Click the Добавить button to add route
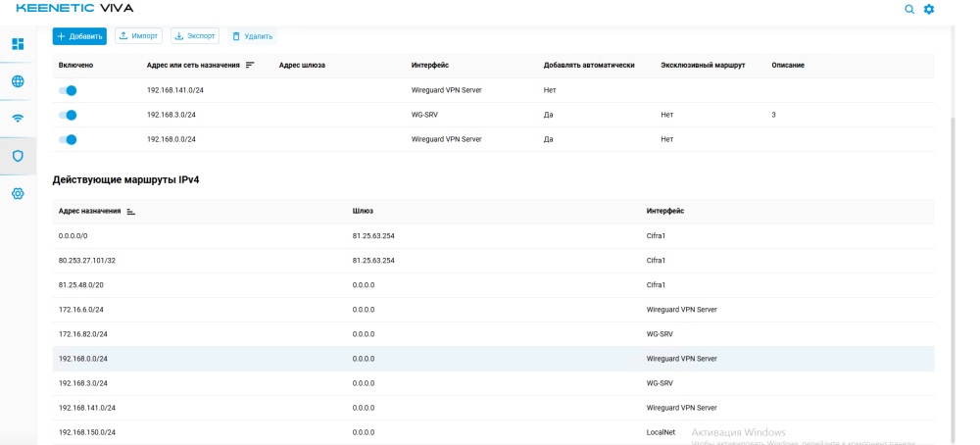Image resolution: width=980 pixels, height=445 pixels. pyautogui.click(x=79, y=36)
